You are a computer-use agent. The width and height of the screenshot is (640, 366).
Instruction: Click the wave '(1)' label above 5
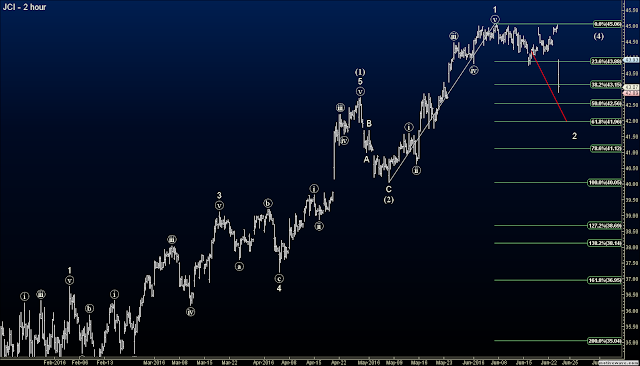pos(360,72)
